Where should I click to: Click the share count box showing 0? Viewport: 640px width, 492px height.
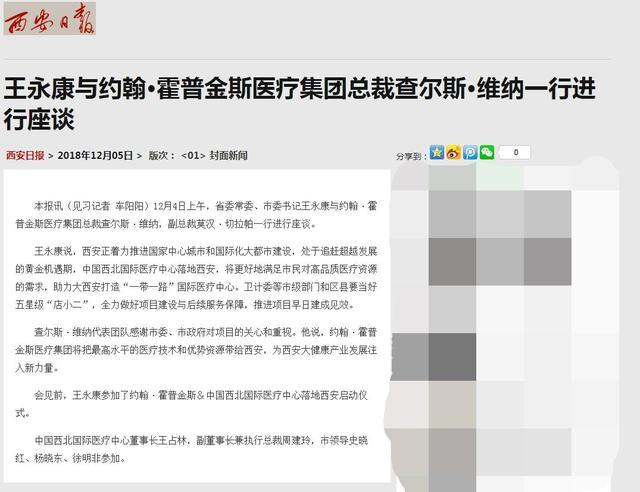pyautogui.click(x=516, y=152)
